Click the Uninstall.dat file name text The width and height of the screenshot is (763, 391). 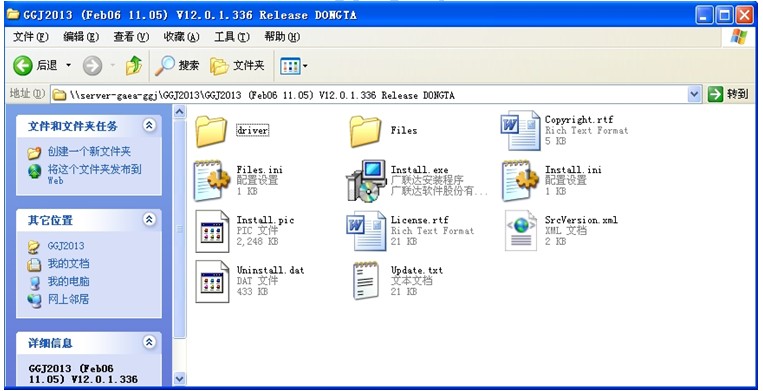[x=270, y=270]
